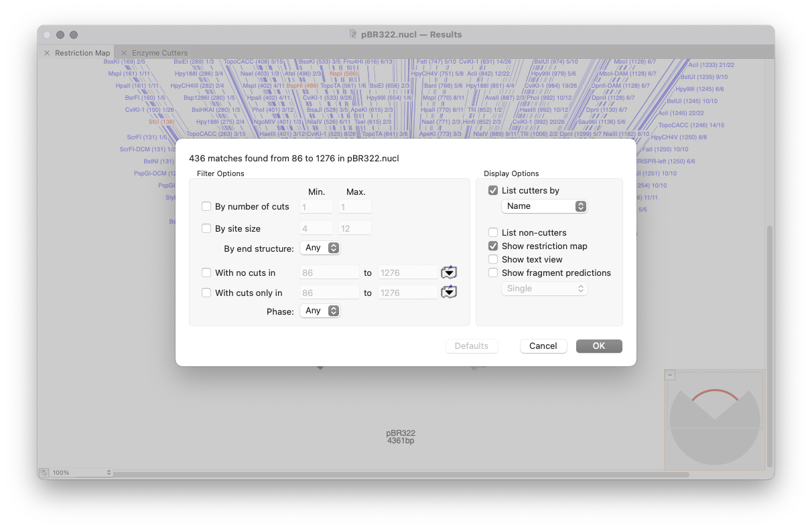Image resolution: width=812 pixels, height=529 pixels.
Task: Click the range picker icon for 'With no cuts in'
Action: pyautogui.click(x=448, y=273)
